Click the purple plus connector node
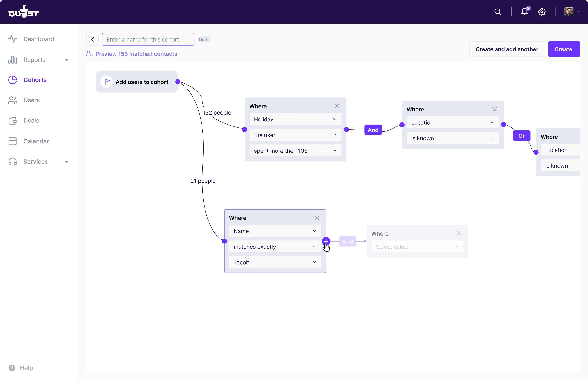588x380 pixels. [326, 241]
